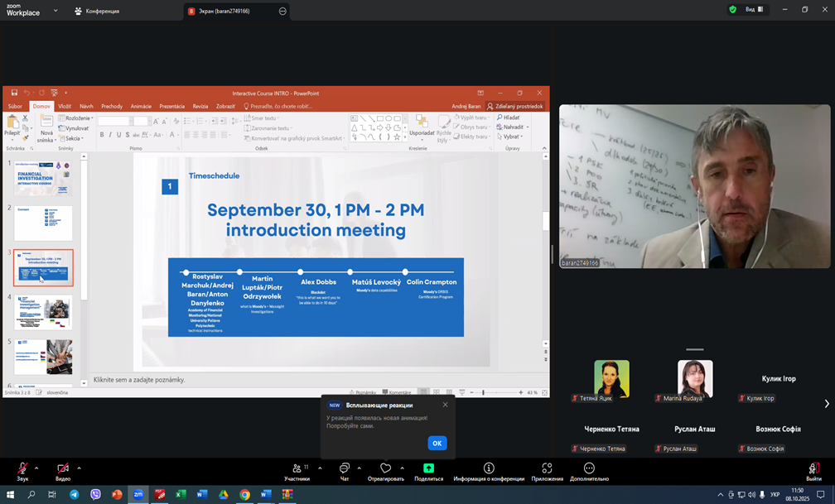Screen dimensions: 835x504
Task: Open the Участники participants panel
Action: 297,468
